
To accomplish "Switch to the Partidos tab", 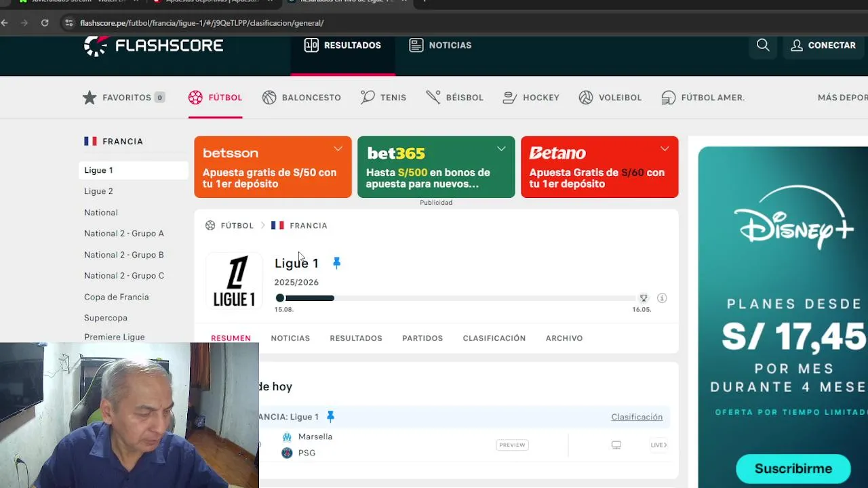I will (x=422, y=338).
